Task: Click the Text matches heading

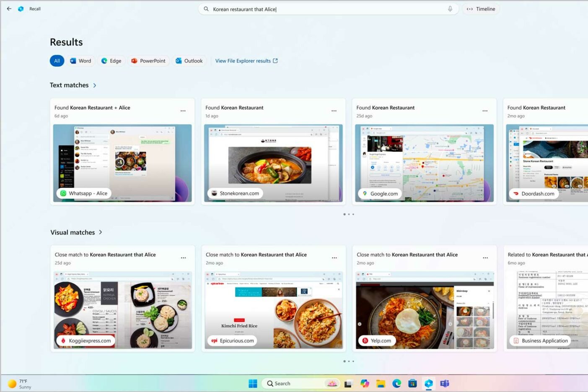Action: click(x=69, y=85)
